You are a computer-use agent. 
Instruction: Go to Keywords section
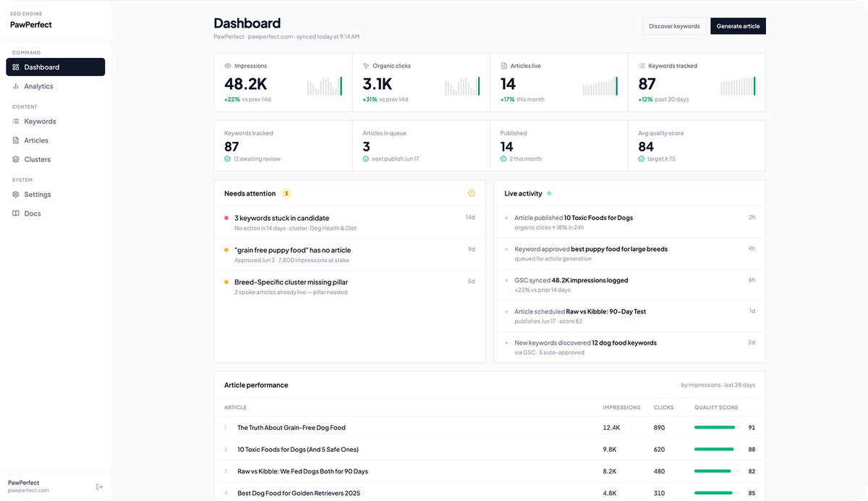pos(56,122)
